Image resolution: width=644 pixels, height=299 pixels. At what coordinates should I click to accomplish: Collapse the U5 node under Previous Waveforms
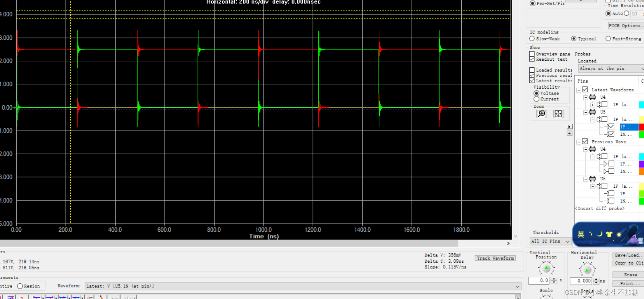585,179
